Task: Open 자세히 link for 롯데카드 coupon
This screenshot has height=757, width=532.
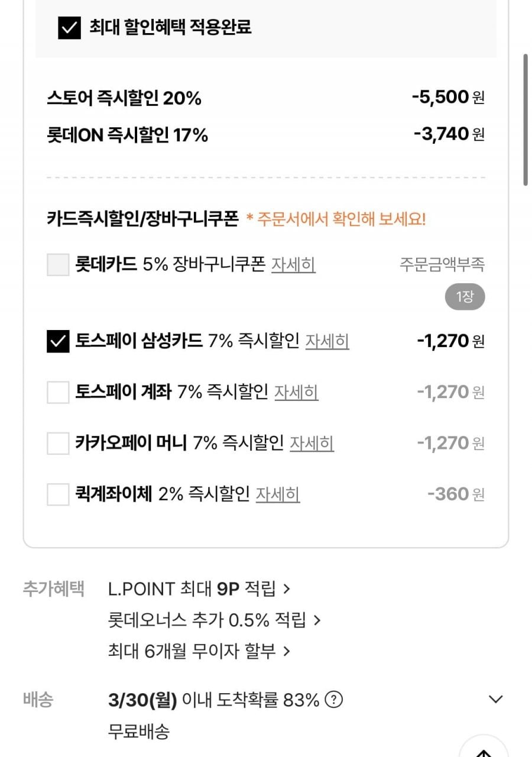Action: tap(293, 264)
